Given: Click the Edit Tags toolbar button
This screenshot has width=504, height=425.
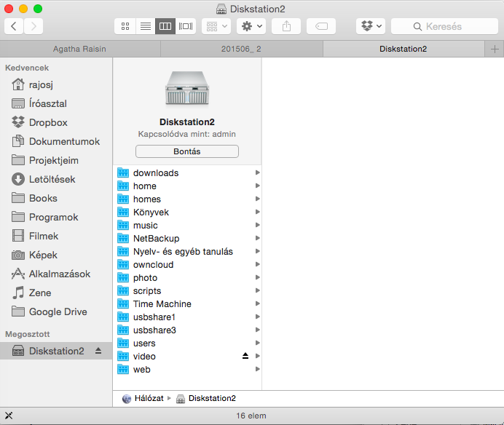Looking at the screenshot, I should click(321, 26).
